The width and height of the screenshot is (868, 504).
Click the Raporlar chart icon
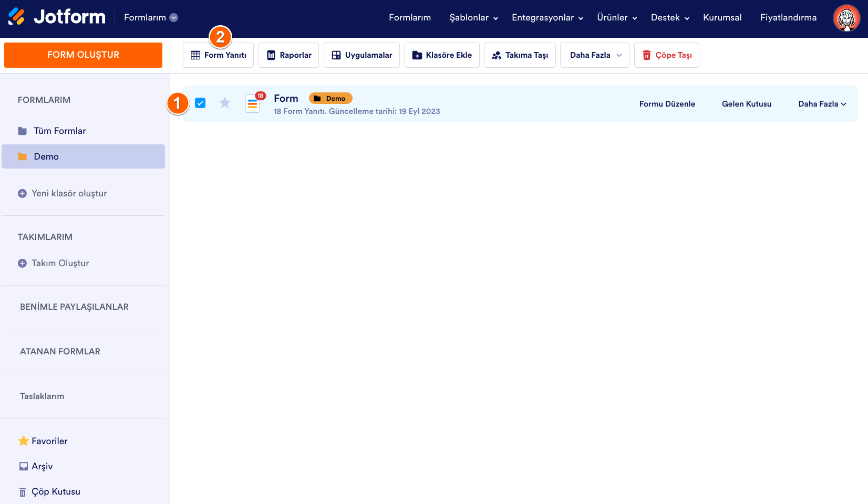(271, 55)
